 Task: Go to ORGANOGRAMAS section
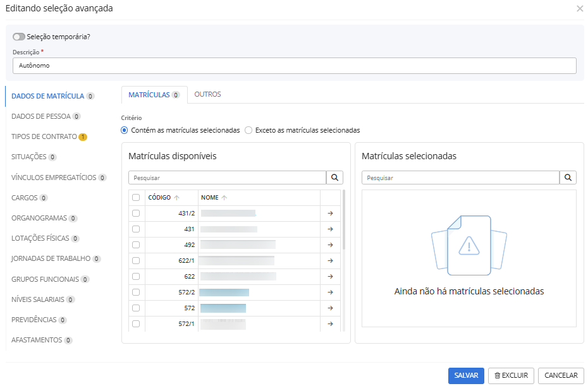click(x=44, y=218)
